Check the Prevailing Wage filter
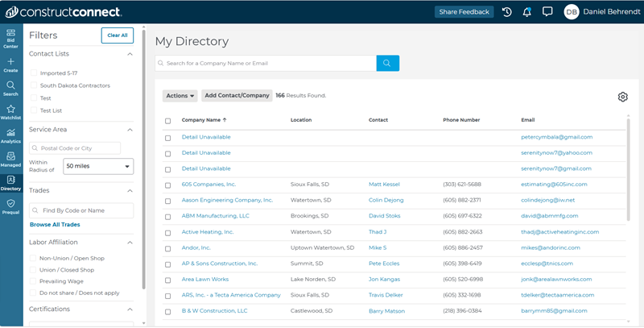Viewport: 644px width, 328px height. click(33, 281)
